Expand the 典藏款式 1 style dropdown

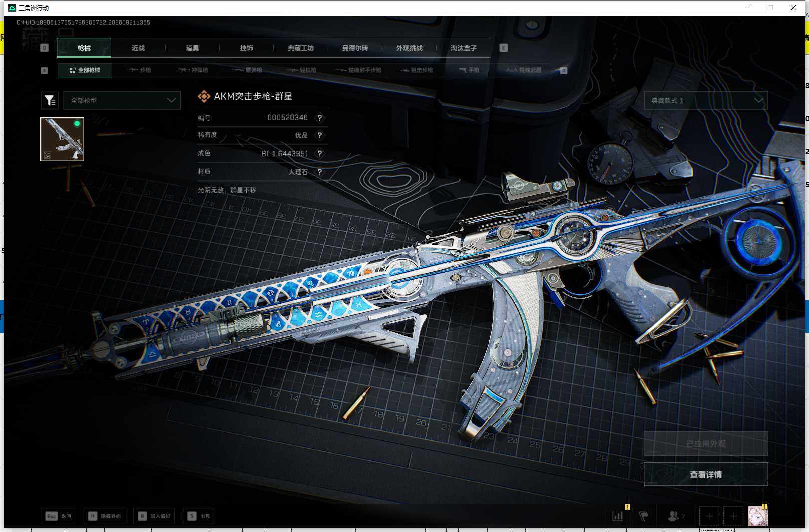[x=706, y=100]
